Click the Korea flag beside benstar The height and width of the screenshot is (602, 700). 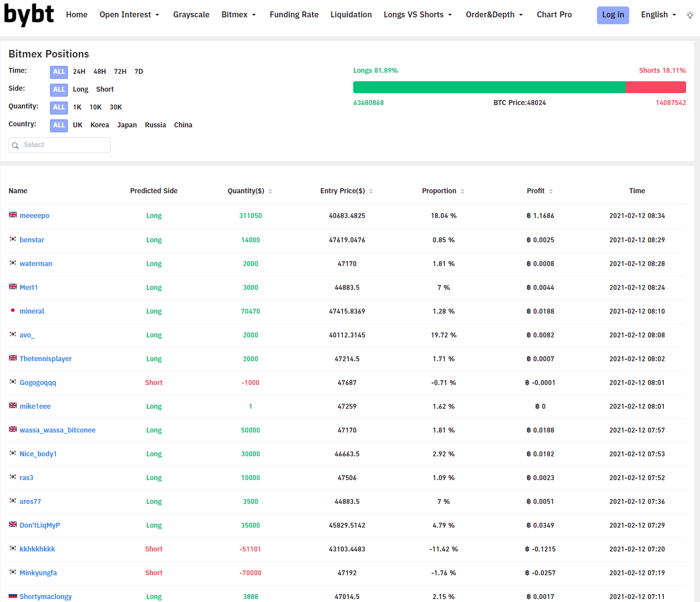coord(13,239)
